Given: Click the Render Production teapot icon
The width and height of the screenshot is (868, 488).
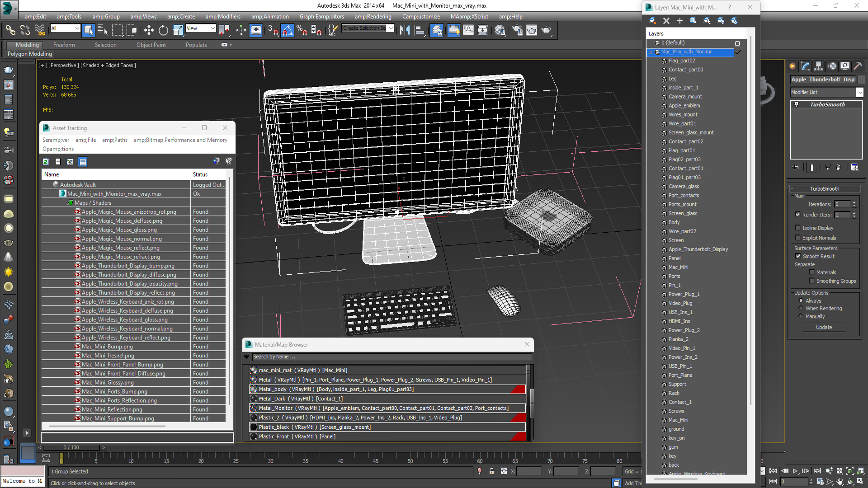Looking at the screenshot, I should (x=546, y=30).
